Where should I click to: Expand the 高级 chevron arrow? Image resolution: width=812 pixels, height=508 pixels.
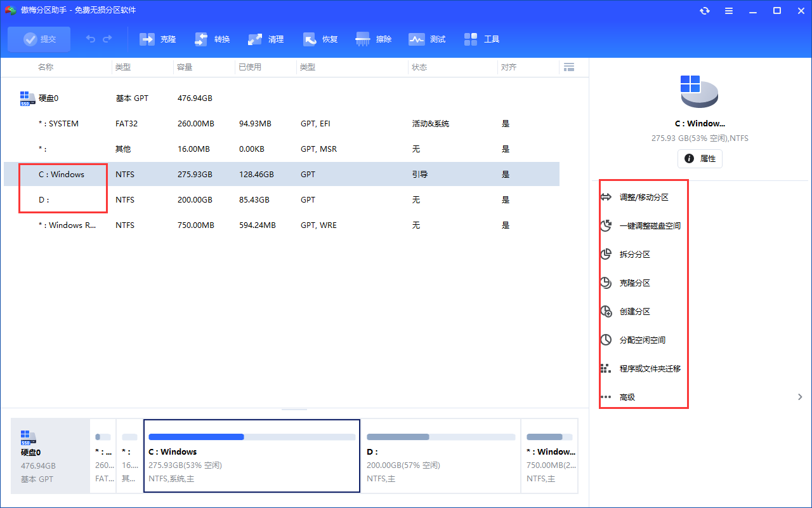pos(800,397)
